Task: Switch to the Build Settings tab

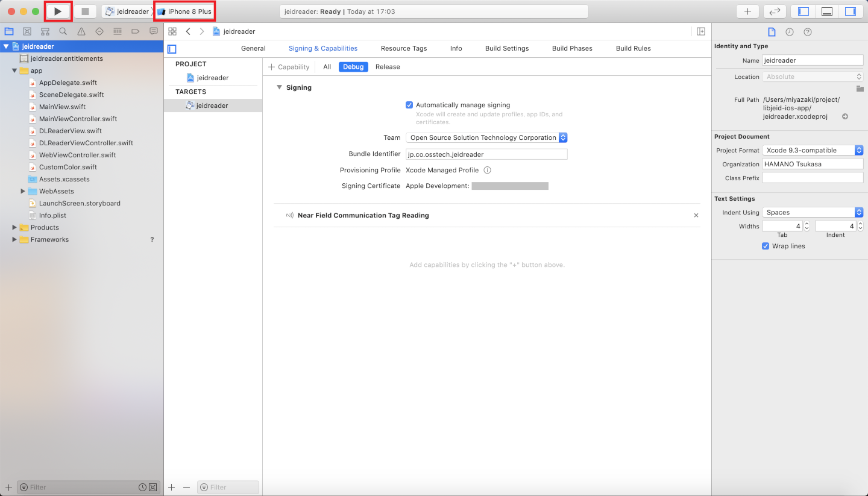Action: (507, 48)
